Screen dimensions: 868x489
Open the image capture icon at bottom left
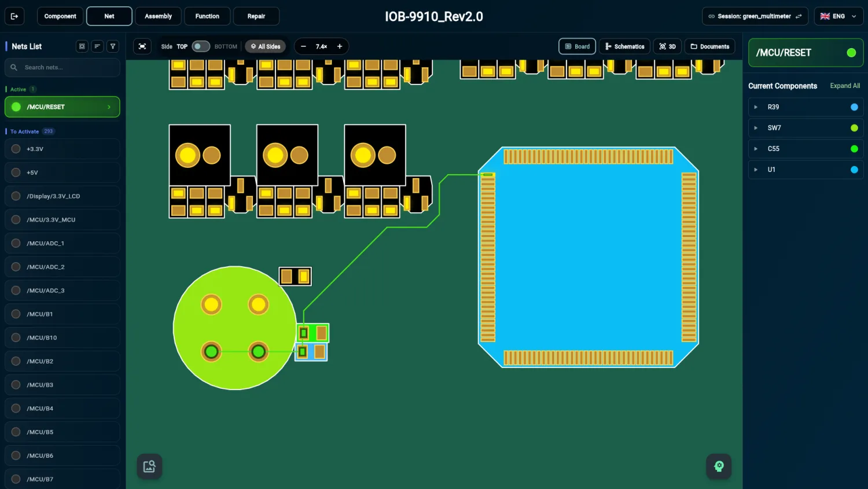pyautogui.click(x=149, y=466)
